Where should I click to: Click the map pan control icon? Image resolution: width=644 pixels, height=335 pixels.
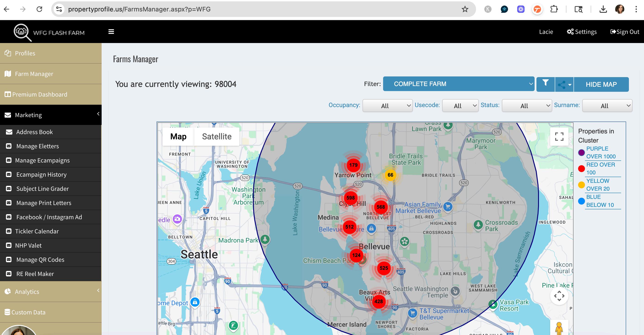click(x=559, y=296)
